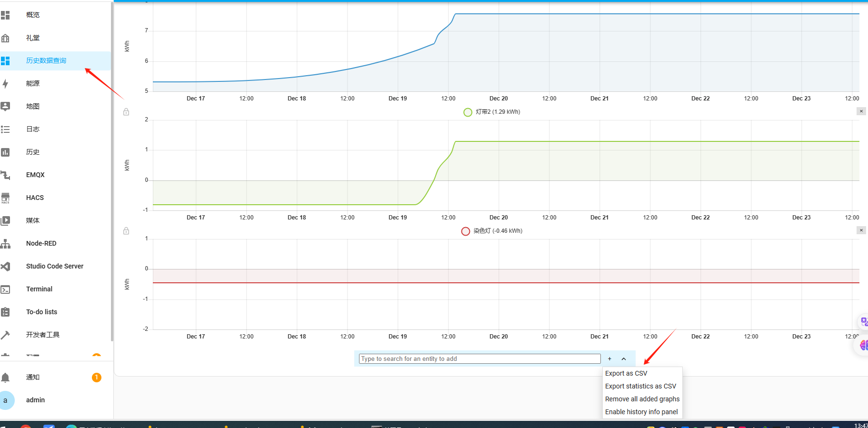868x428 pixels.
Task: Select Remove all added graphs
Action: (x=642, y=399)
